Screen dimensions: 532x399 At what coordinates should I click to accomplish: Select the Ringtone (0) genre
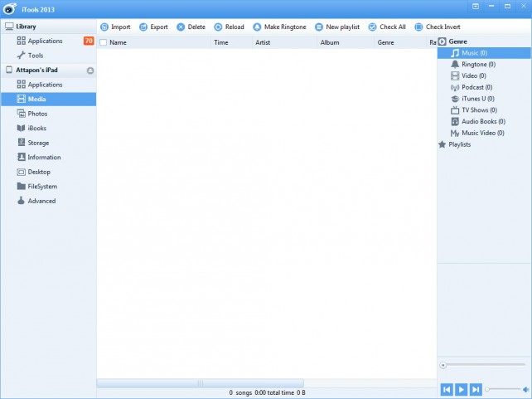click(478, 64)
